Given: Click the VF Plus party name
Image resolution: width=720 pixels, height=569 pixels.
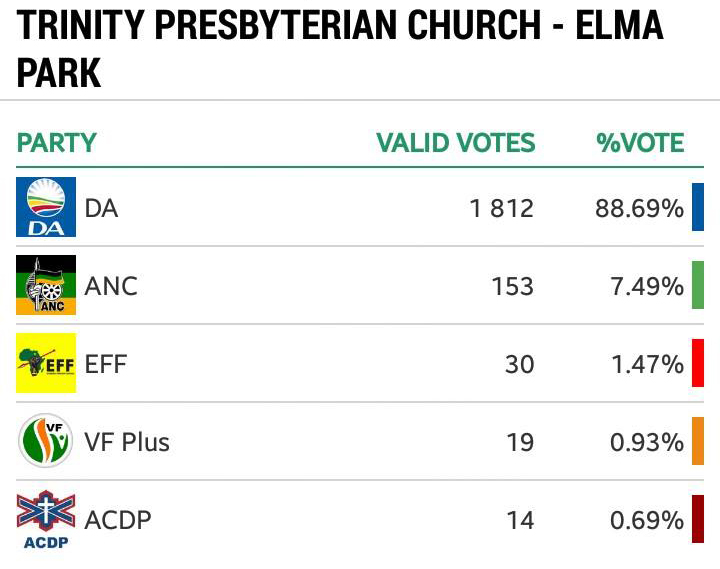Looking at the screenshot, I should [127, 442].
